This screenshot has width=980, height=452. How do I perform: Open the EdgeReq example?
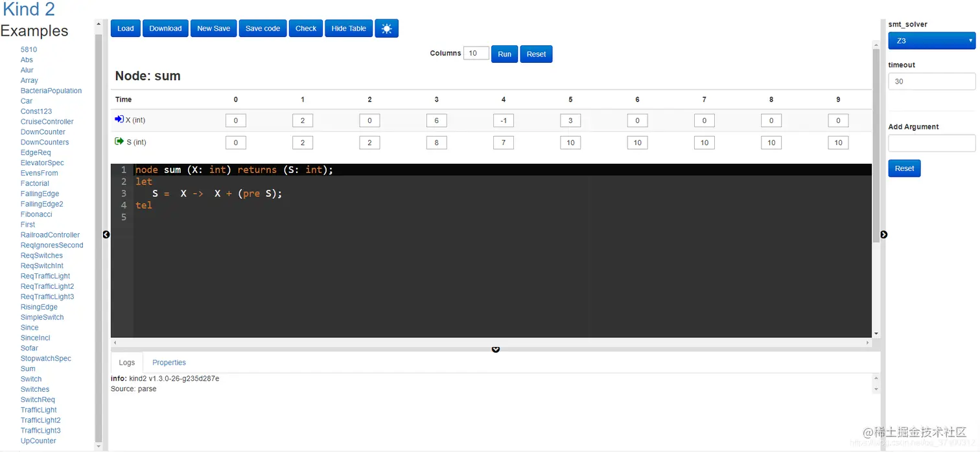click(x=36, y=153)
